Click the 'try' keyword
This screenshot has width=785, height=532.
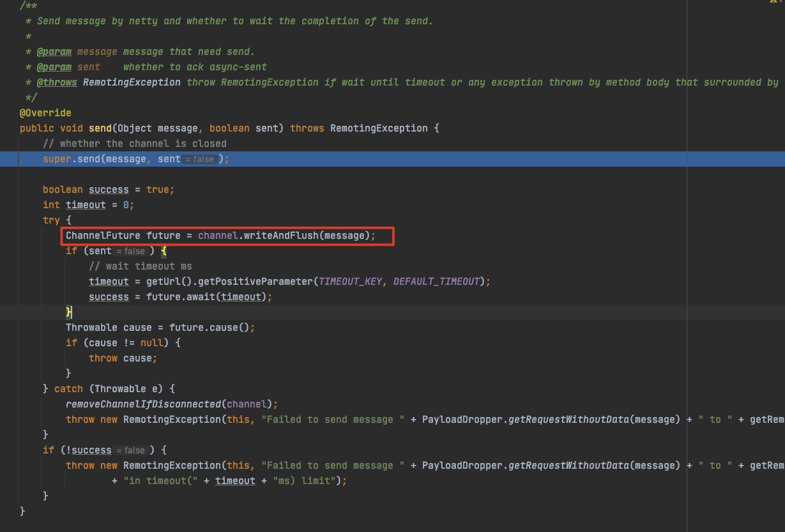(x=51, y=220)
